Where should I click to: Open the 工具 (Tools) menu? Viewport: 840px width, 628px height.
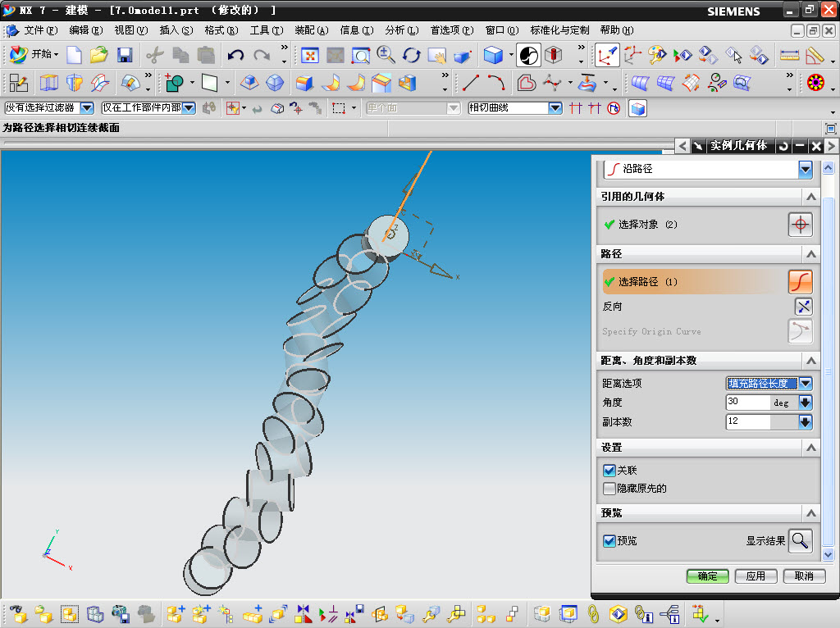pos(267,30)
